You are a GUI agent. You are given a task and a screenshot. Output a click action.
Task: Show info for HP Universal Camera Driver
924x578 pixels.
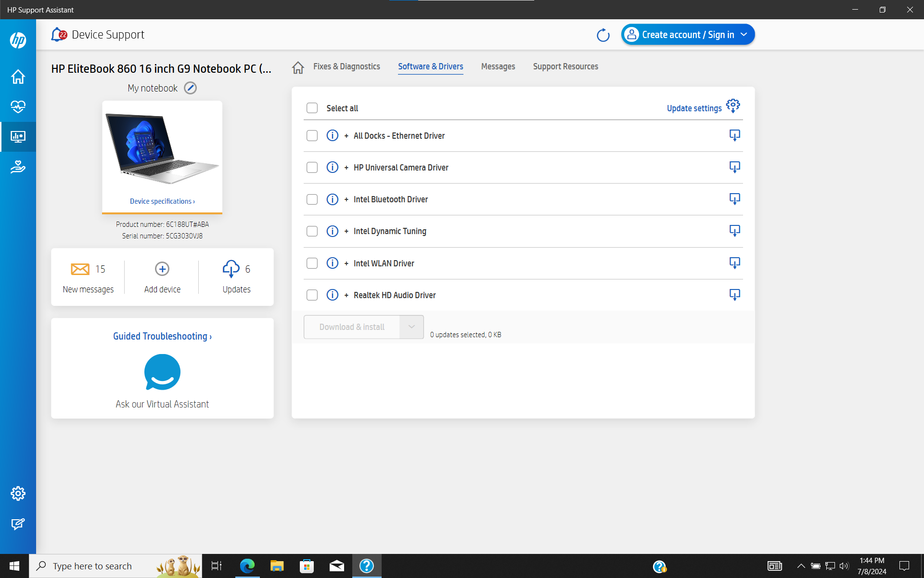pyautogui.click(x=332, y=168)
